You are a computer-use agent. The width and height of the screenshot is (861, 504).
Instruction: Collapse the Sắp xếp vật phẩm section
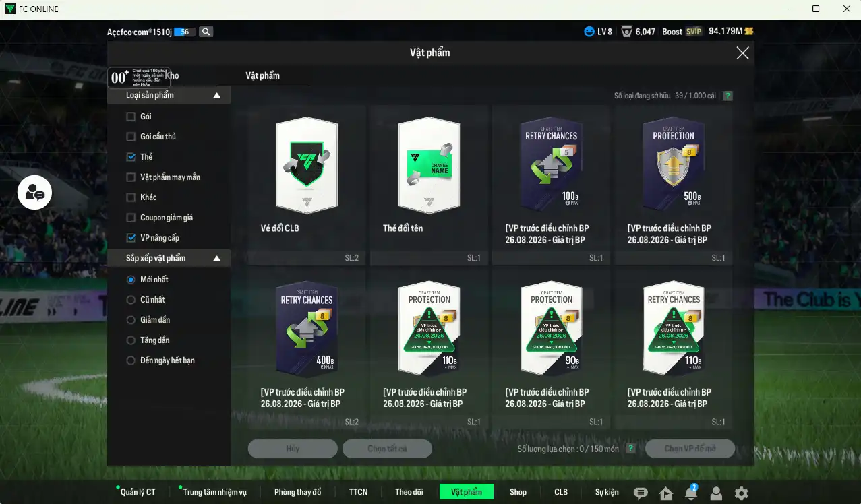(217, 258)
